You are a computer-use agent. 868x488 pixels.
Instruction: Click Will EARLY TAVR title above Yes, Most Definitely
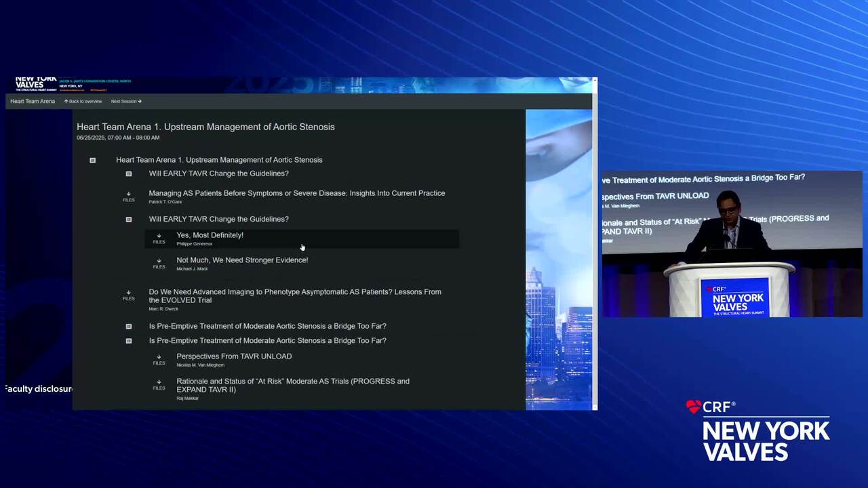pyautogui.click(x=218, y=219)
